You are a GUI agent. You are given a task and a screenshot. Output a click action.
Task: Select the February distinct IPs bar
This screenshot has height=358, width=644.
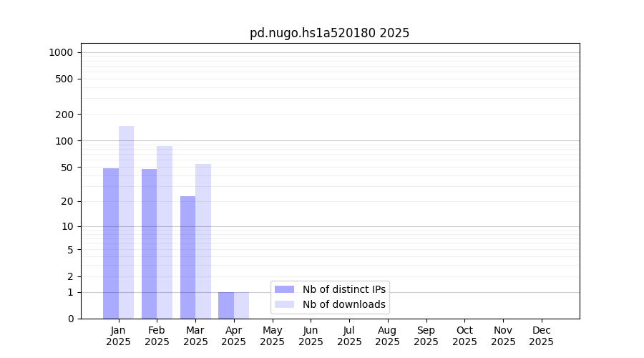tap(149, 243)
